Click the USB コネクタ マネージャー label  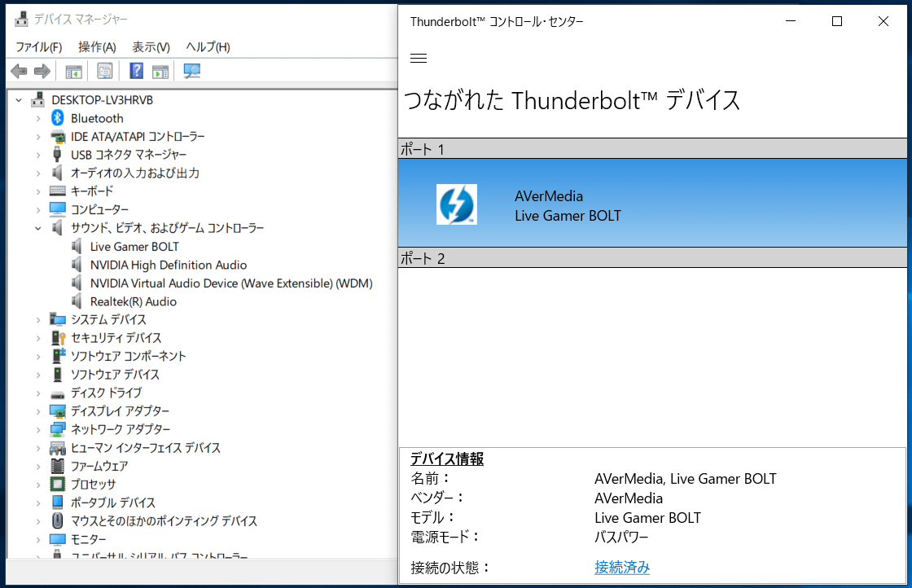129,155
